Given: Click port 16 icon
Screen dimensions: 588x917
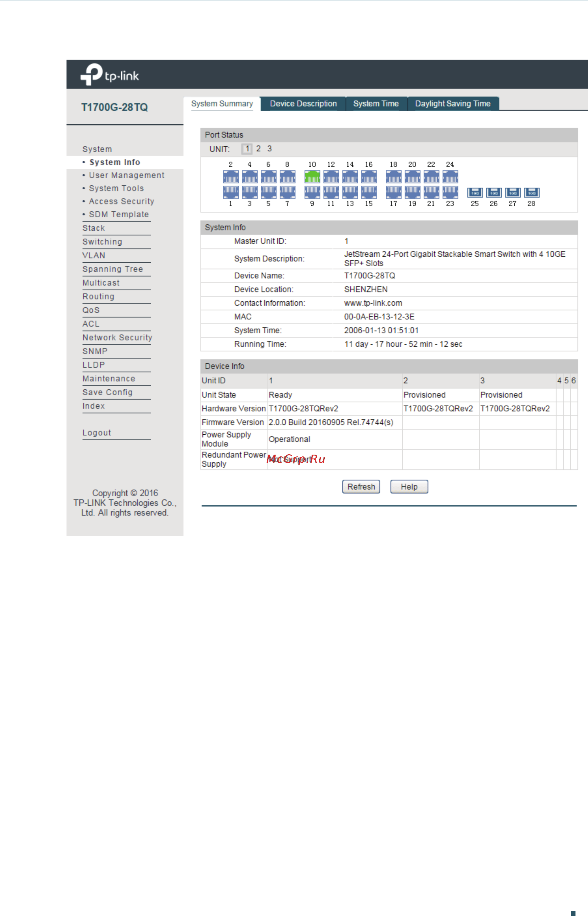Looking at the screenshot, I should (x=369, y=176).
